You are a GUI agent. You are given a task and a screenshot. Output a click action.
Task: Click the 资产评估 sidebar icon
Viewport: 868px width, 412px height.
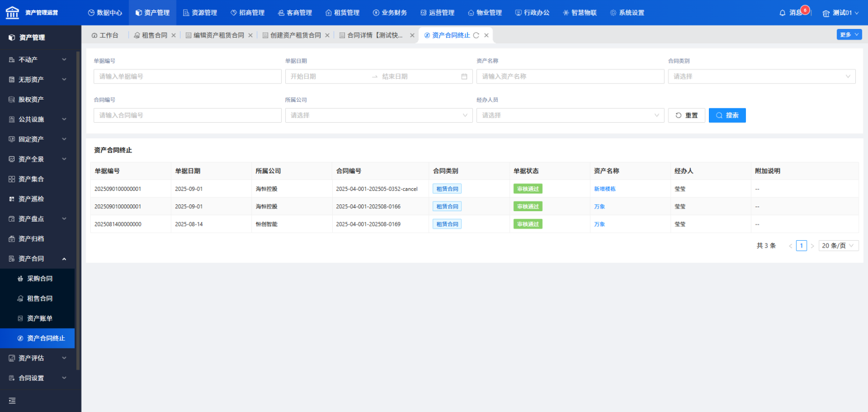click(x=12, y=358)
